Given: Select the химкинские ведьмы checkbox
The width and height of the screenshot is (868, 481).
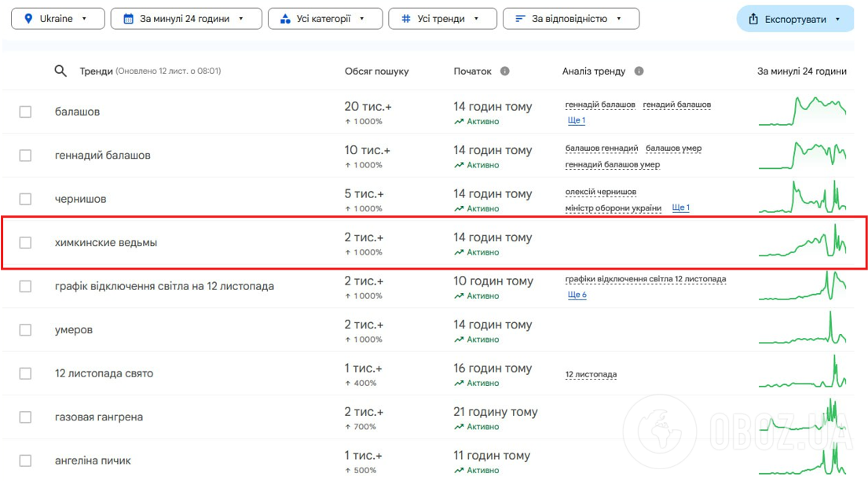Looking at the screenshot, I should click(25, 243).
